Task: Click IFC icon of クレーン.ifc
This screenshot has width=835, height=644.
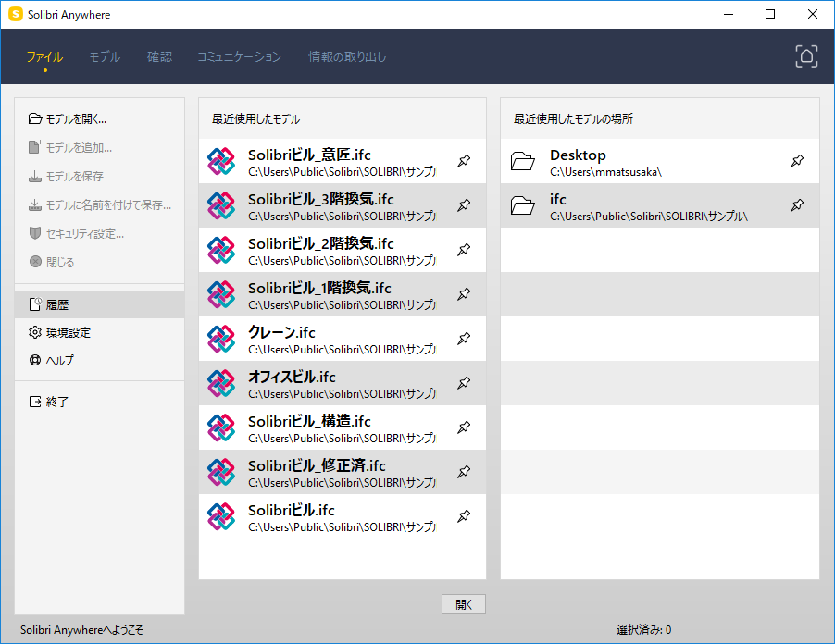Action: [x=221, y=339]
